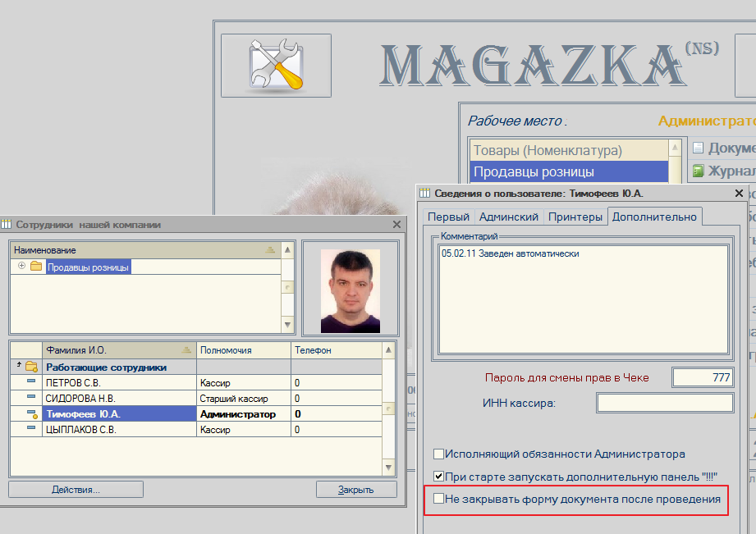Click the ИНН кассира input field
Viewport: 756px width, 534px height.
click(665, 403)
